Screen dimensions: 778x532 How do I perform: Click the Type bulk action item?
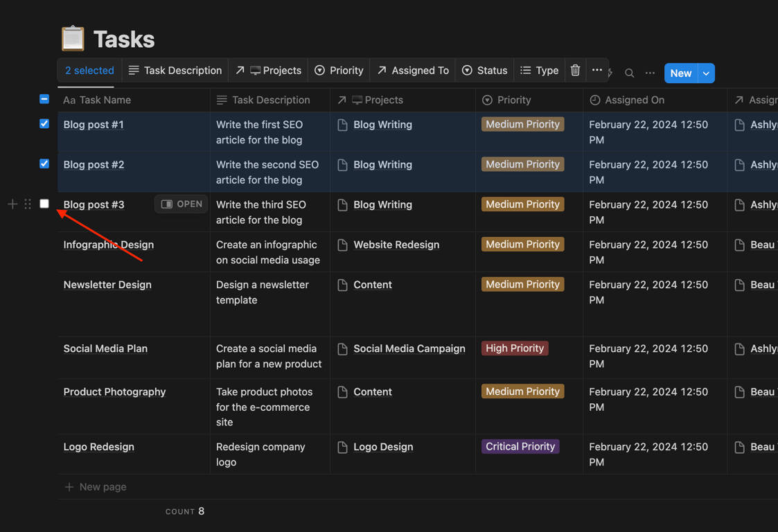click(539, 71)
